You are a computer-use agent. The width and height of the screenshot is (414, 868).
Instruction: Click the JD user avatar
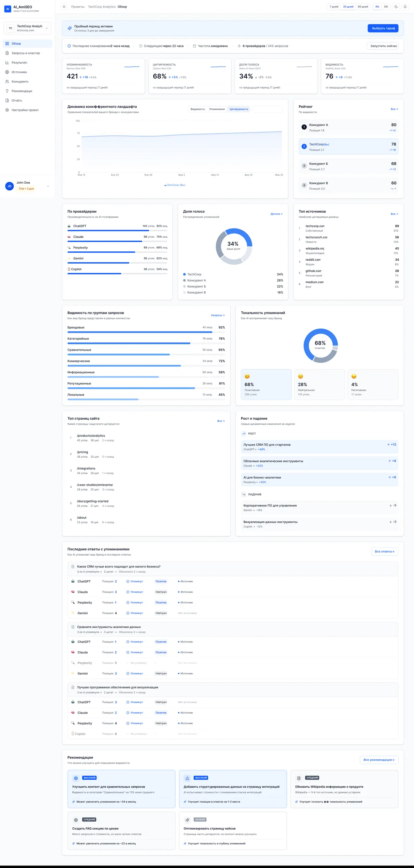point(10,186)
